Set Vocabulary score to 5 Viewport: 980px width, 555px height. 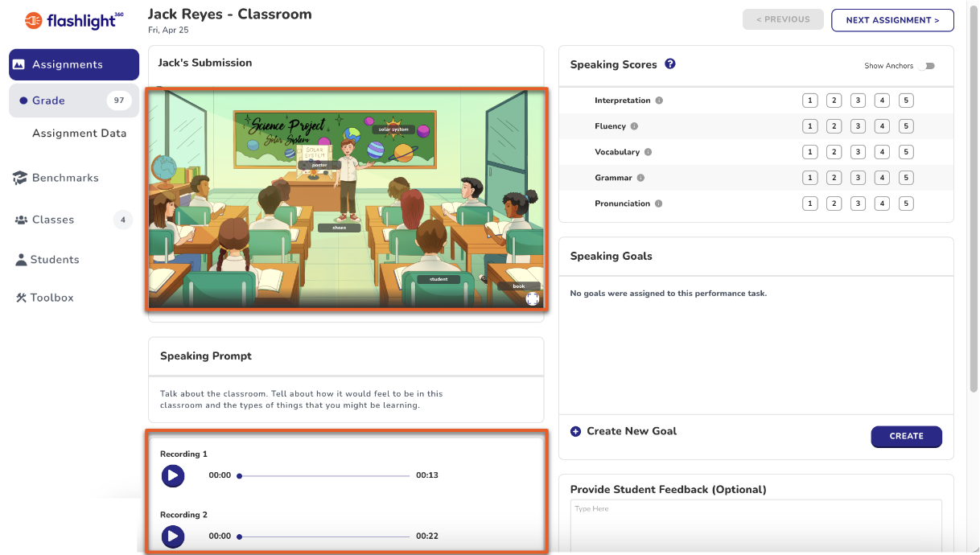tap(906, 152)
